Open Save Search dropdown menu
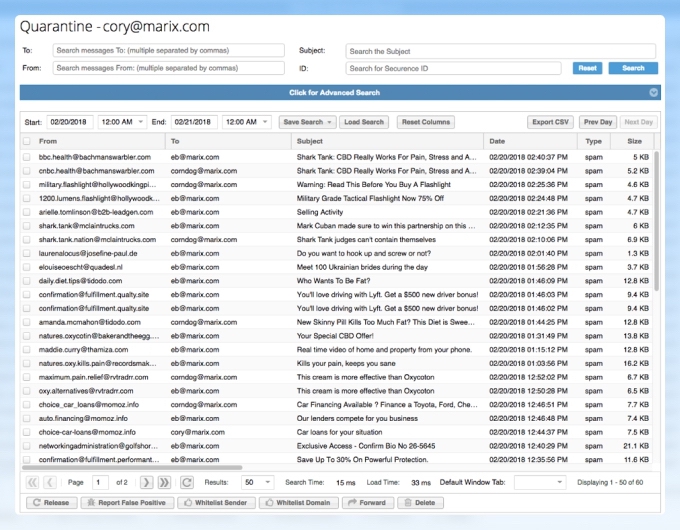 pos(307,122)
